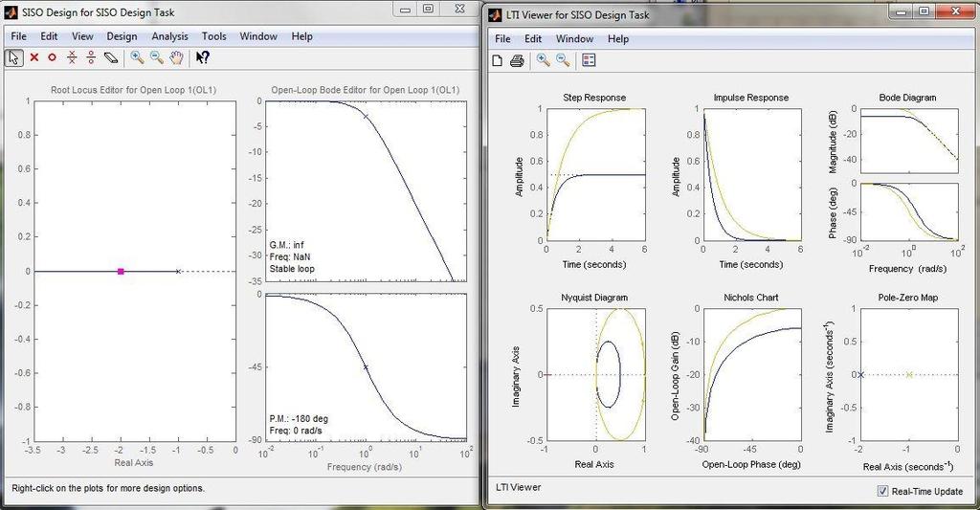Click new viewer icon in LTI Viewer
The height and width of the screenshot is (510, 980).
pos(498,60)
